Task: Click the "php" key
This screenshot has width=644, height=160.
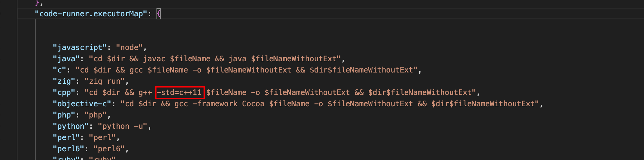Action: coord(64,115)
